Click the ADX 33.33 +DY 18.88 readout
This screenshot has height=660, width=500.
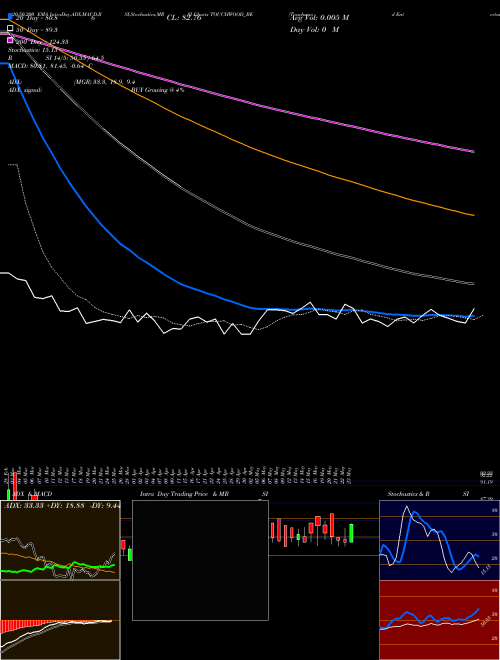(x=62, y=505)
